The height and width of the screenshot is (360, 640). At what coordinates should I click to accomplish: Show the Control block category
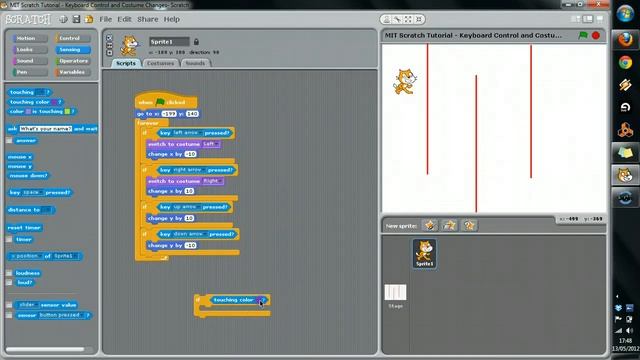(x=73, y=38)
